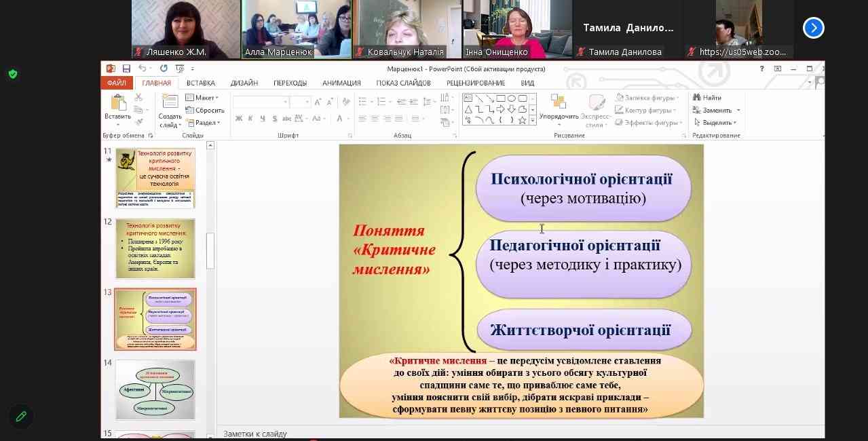868x441 pixels.
Task: Select the star shape in shapes gallery
Action: (x=522, y=120)
